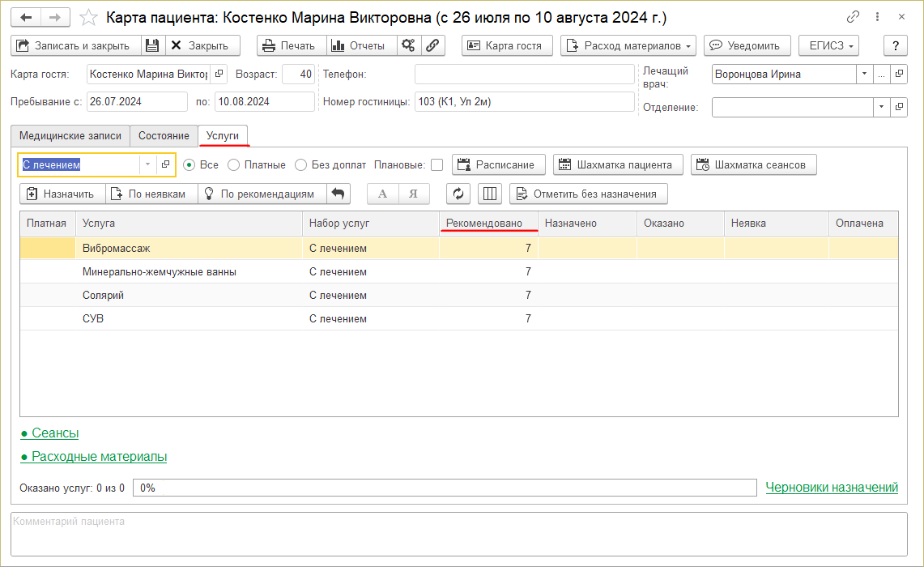Navigate back with left arrow
Viewport: 924px width, 567px height.
pyautogui.click(x=27, y=17)
